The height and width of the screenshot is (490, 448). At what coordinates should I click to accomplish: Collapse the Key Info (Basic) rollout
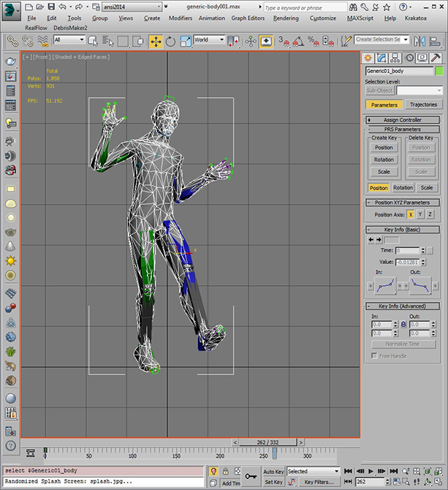[x=403, y=229]
